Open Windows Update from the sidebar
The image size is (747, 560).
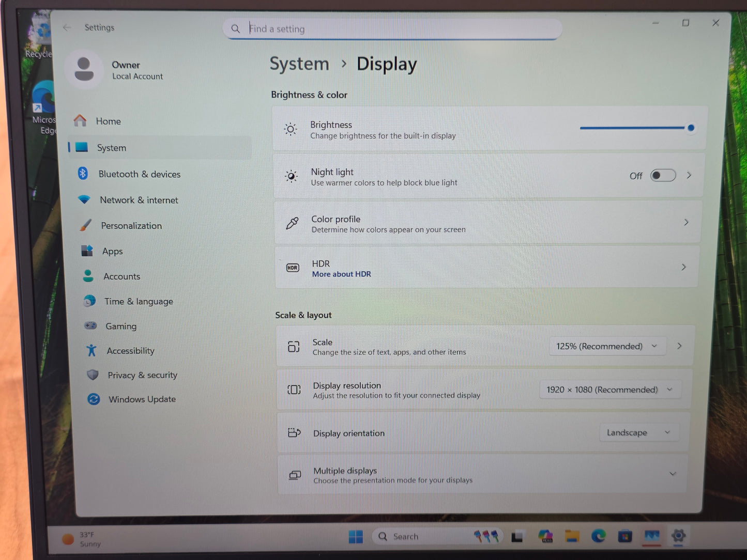coord(142,399)
